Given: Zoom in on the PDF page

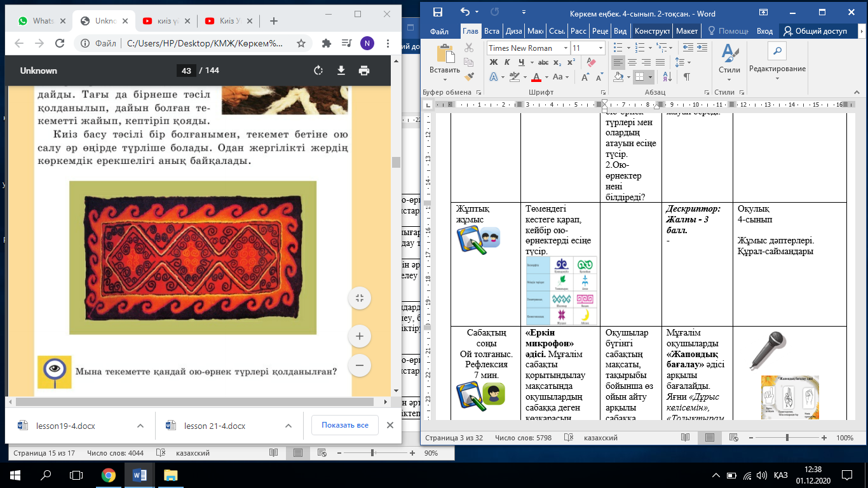Looking at the screenshot, I should tap(360, 336).
